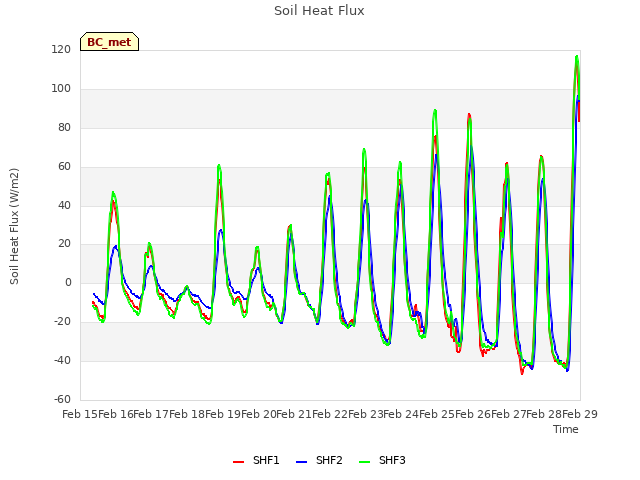Click the Feb 29 x-axis label

[x=580, y=414]
